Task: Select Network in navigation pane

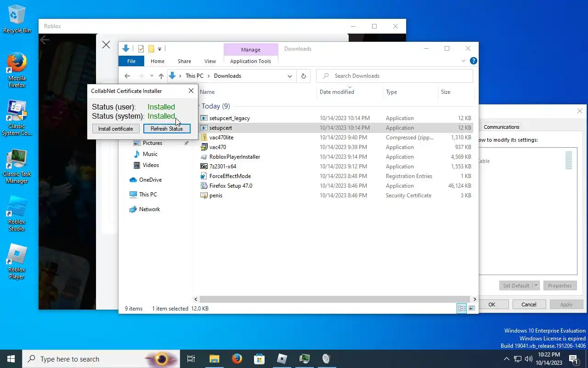Action: (149, 209)
